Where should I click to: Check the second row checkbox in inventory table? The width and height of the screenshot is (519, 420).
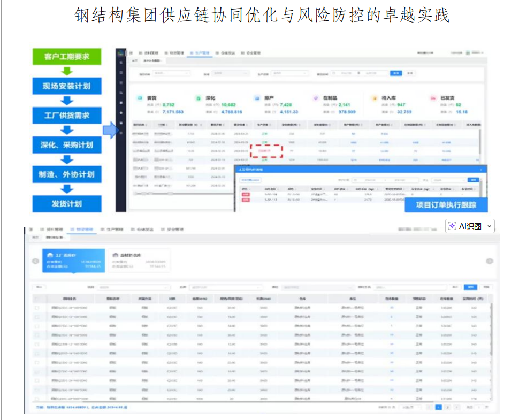point(36,317)
